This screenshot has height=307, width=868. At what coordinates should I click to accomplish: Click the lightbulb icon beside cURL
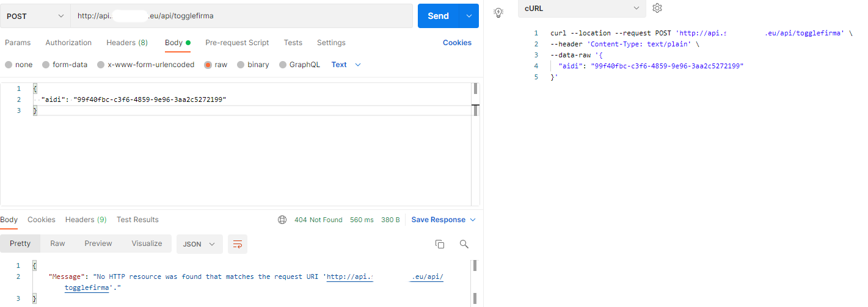click(x=498, y=12)
